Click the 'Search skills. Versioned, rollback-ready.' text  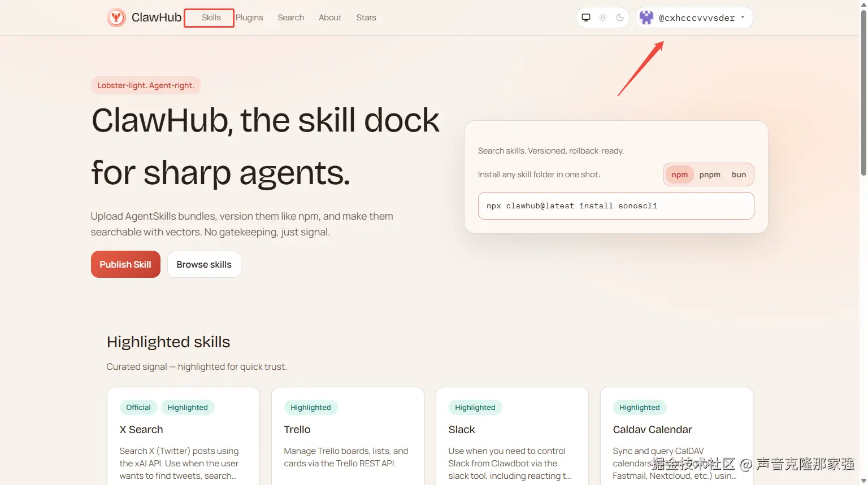551,151
